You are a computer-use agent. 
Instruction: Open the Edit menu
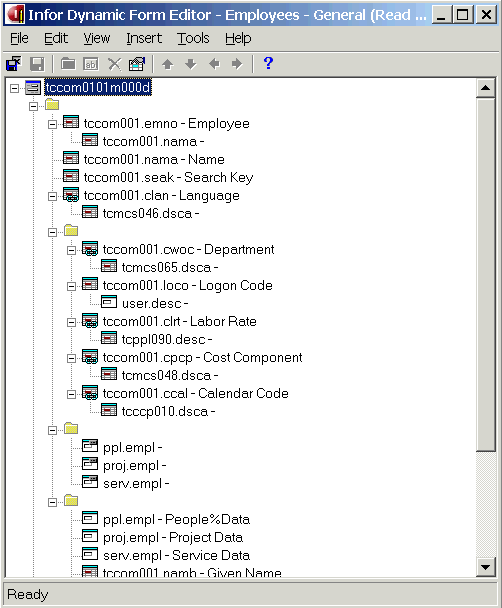(56, 38)
